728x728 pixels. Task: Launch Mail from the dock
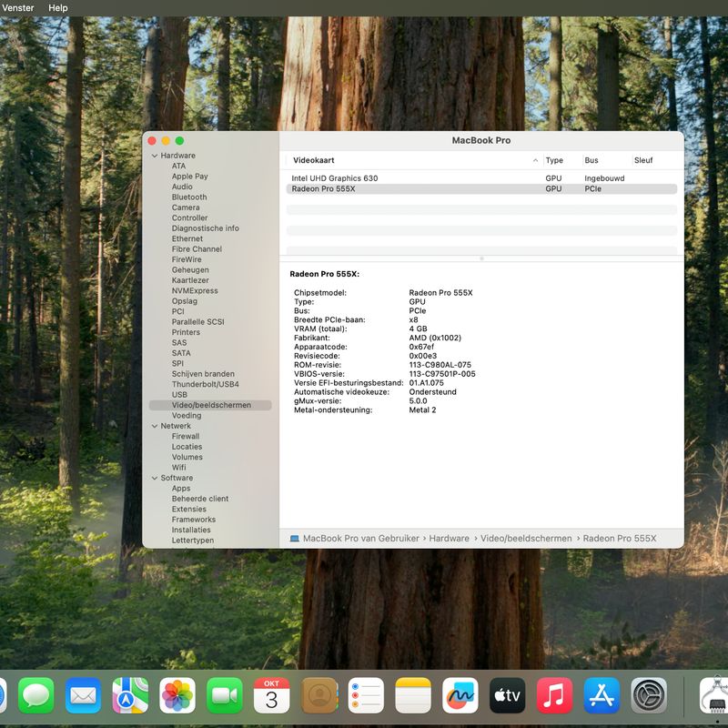pos(84,696)
